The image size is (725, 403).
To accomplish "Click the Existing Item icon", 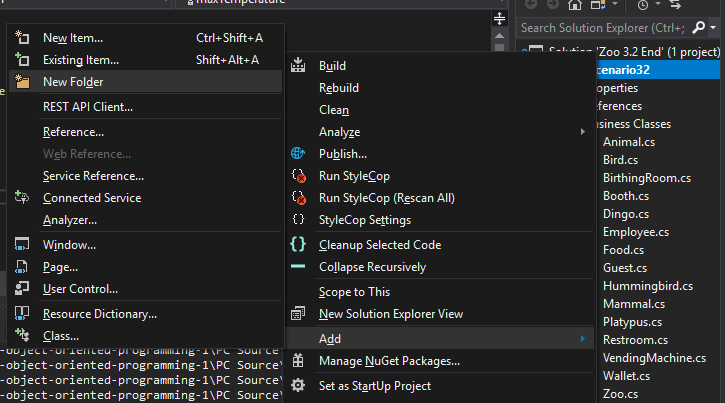I will click(22, 60).
